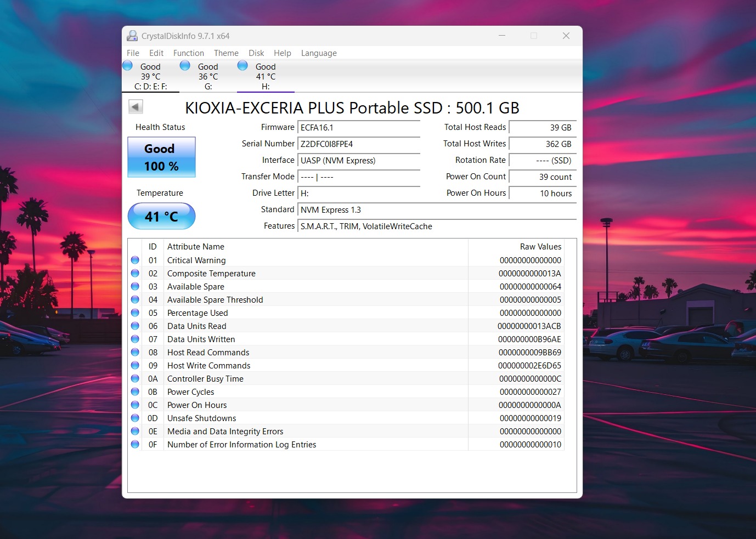Open the Language menu
Image resolution: width=756 pixels, height=539 pixels.
tap(319, 53)
